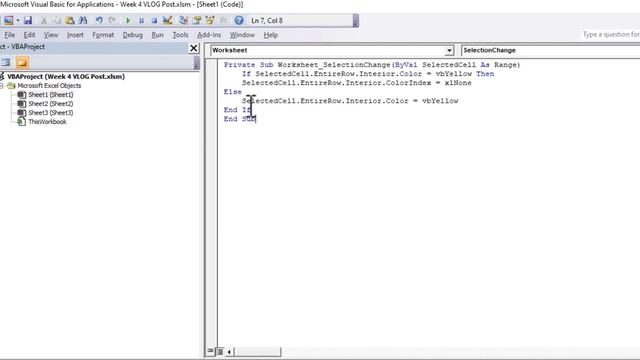Open the Format menu

103,35
